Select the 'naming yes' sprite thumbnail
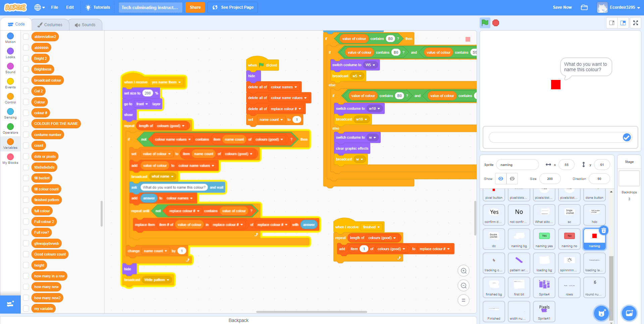Image resolution: width=644 pixels, height=324 pixels. click(544, 239)
